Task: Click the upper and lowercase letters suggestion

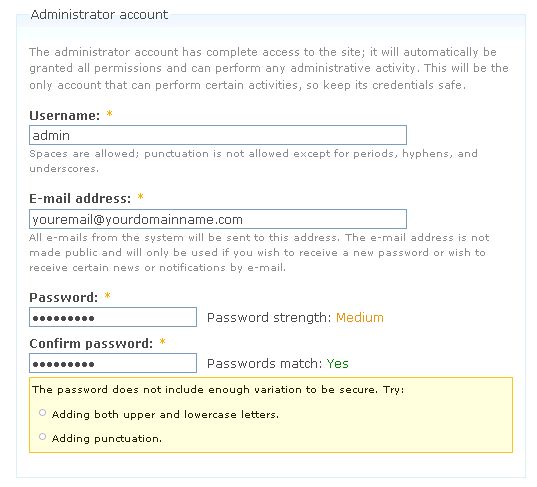Action: point(165,414)
